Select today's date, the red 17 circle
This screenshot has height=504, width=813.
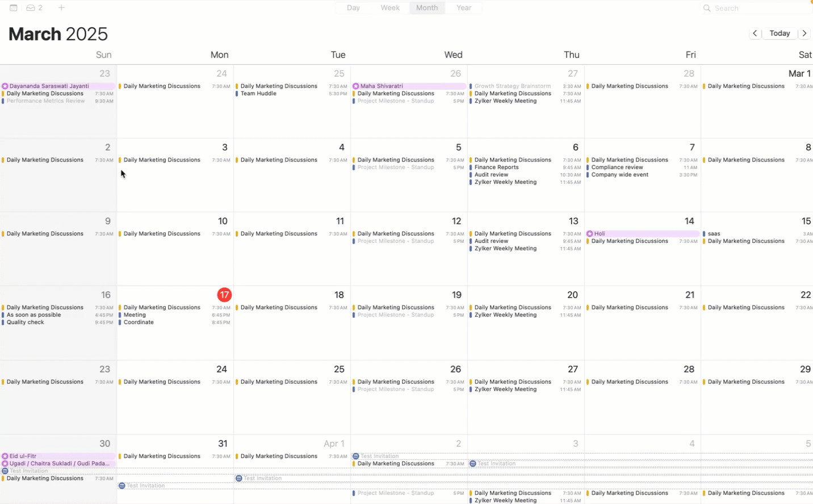pyautogui.click(x=224, y=295)
